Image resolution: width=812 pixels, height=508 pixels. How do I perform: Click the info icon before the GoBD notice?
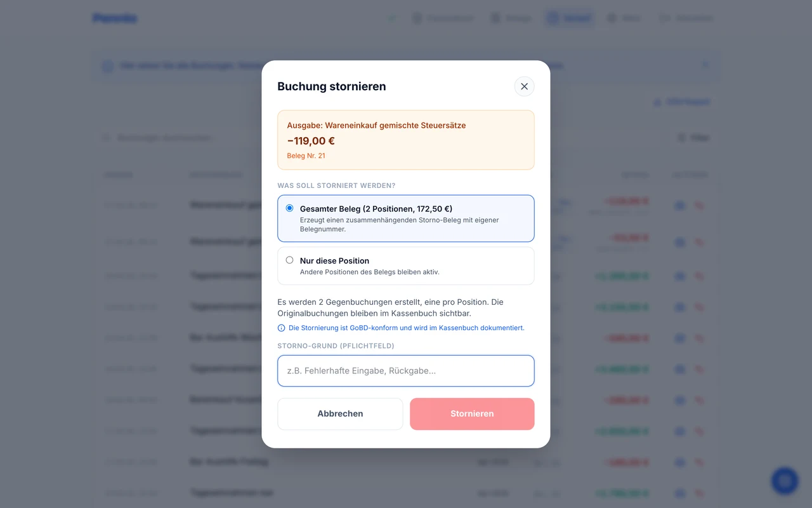pos(281,328)
